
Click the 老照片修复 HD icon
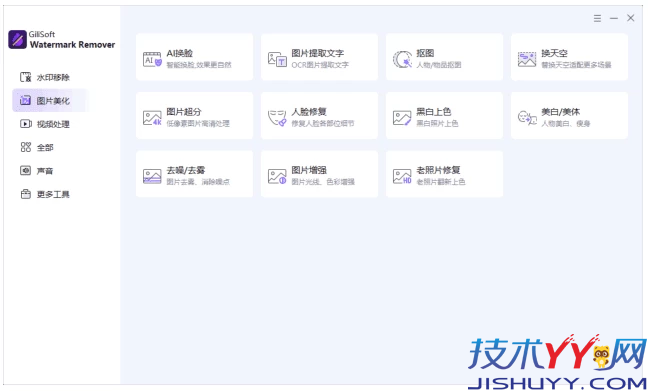[402, 176]
